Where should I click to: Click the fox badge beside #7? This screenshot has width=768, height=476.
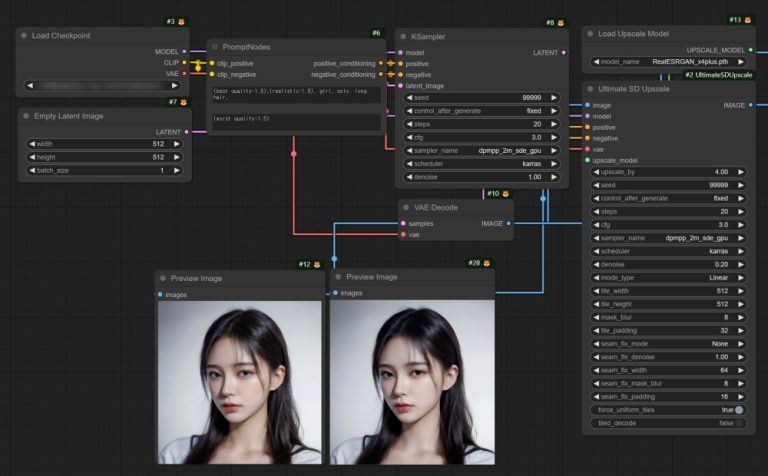pyautogui.click(x=184, y=102)
